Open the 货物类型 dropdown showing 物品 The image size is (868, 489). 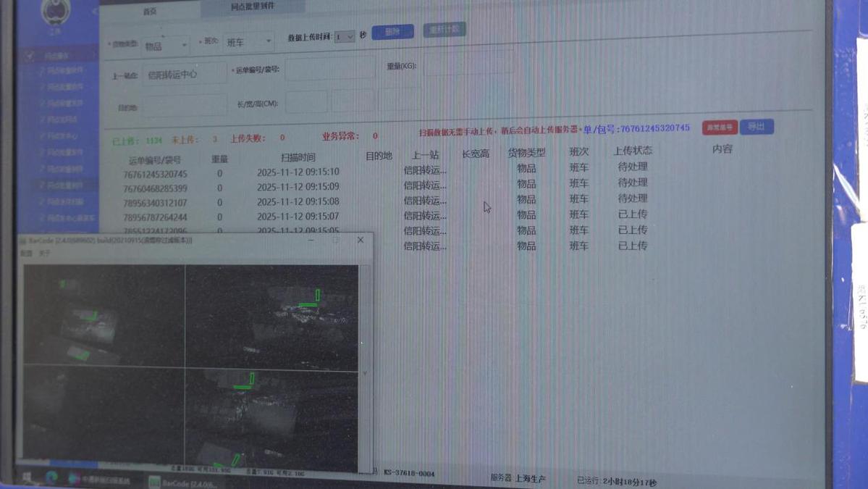165,46
